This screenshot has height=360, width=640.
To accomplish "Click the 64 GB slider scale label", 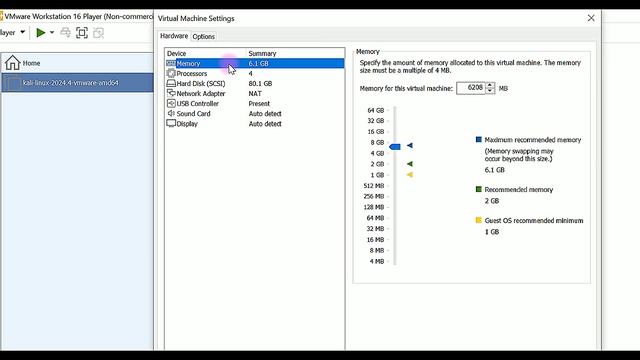I will [376, 110].
